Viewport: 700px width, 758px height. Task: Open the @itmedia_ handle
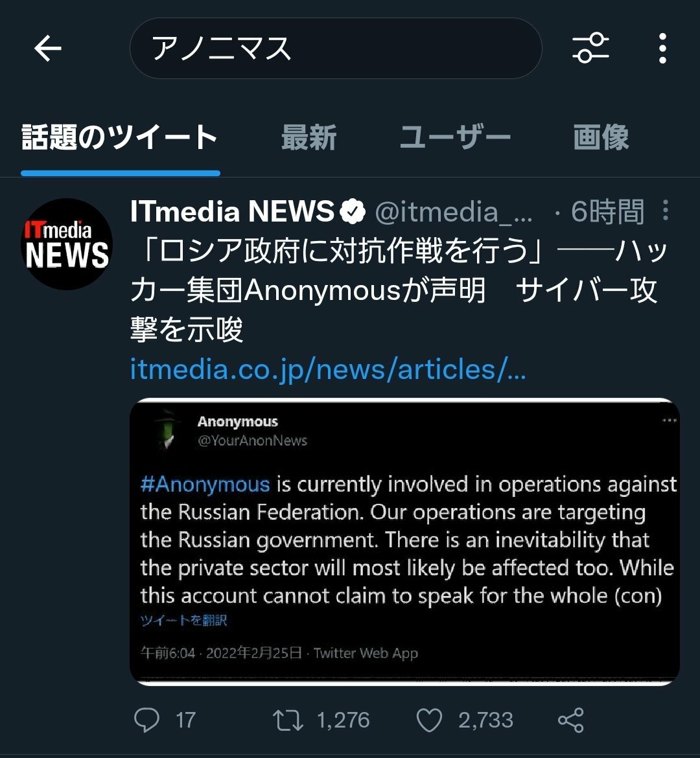454,212
